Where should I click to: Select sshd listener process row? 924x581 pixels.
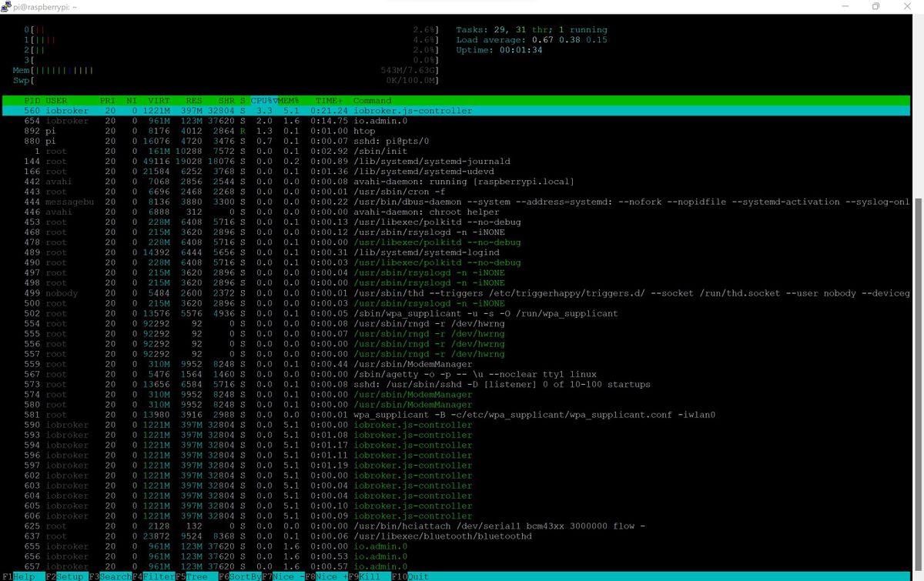pyautogui.click(x=457, y=384)
